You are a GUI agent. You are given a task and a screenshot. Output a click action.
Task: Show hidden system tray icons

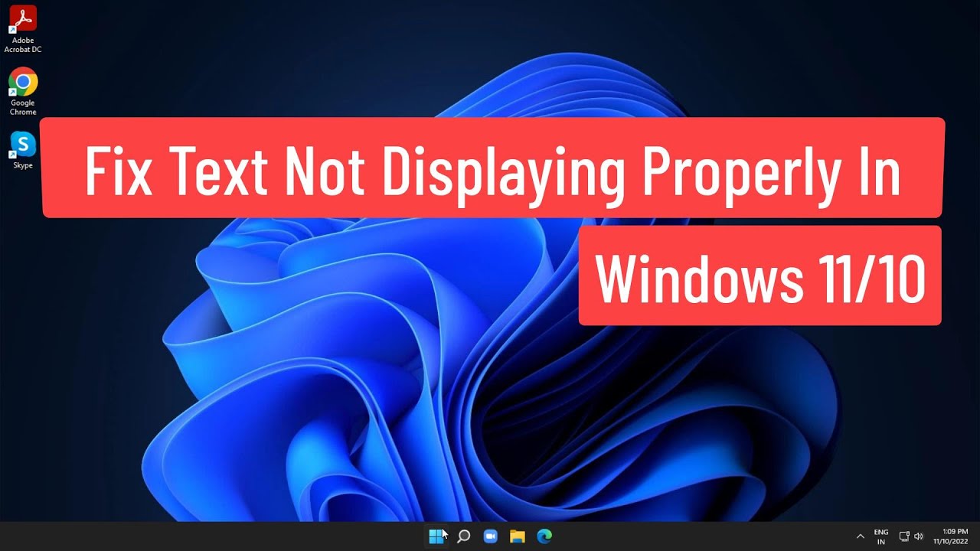point(860,536)
